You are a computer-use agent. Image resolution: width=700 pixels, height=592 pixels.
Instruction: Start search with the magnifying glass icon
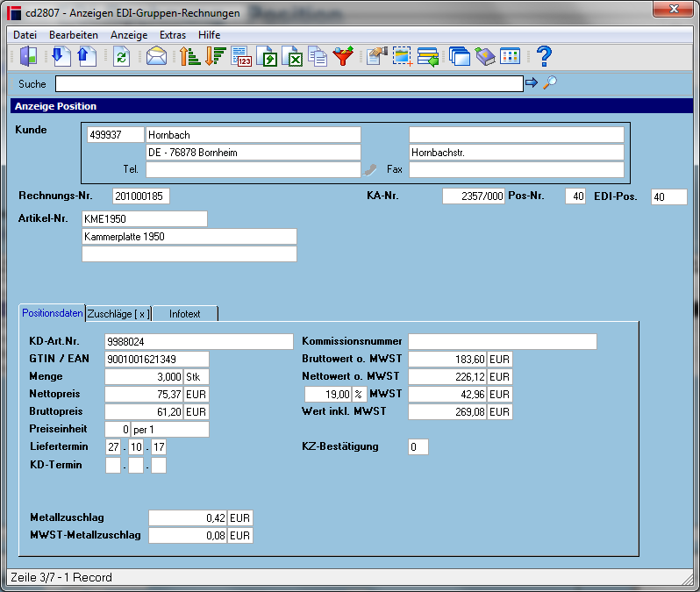click(x=550, y=82)
